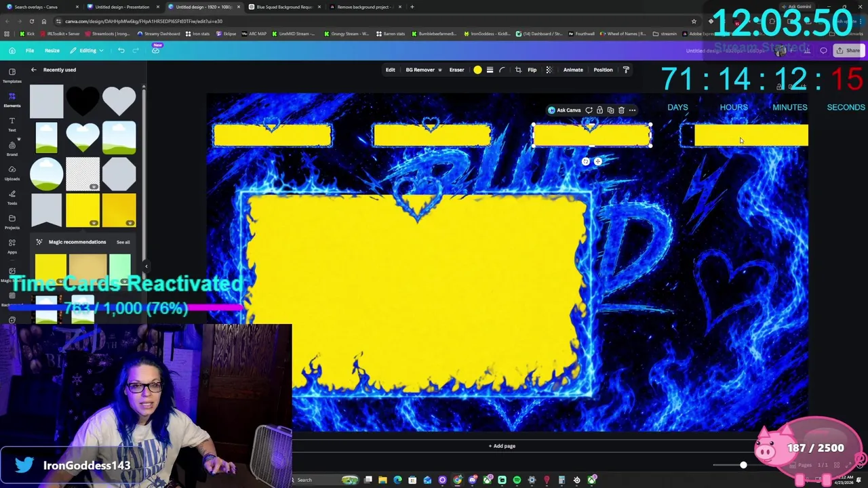Click the Position button
This screenshot has height=488, width=868.
click(603, 70)
